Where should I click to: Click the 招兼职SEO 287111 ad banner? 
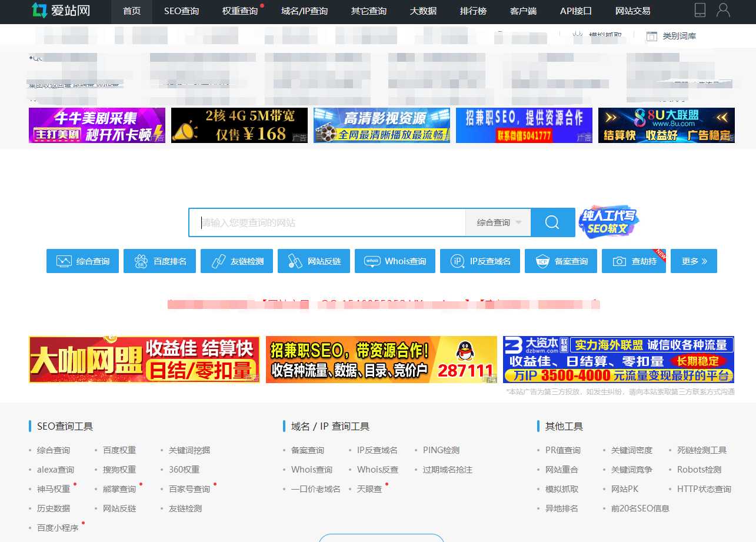[381, 360]
